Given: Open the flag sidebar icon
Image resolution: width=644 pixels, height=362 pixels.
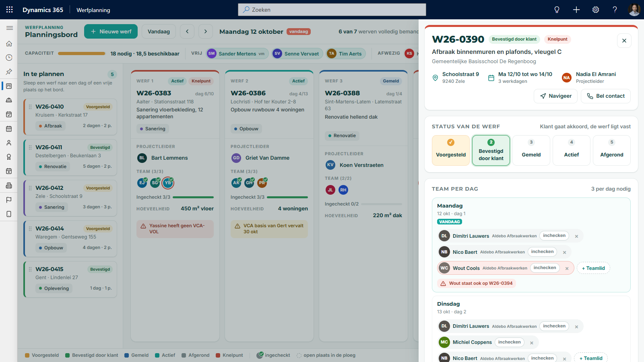Looking at the screenshot, I should coord(9,200).
